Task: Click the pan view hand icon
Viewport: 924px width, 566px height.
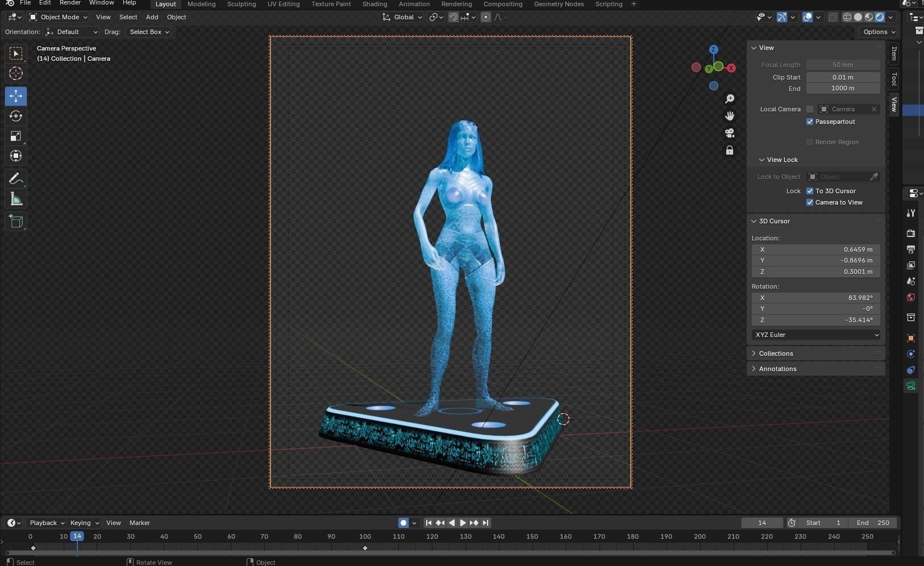Action: pyautogui.click(x=730, y=116)
